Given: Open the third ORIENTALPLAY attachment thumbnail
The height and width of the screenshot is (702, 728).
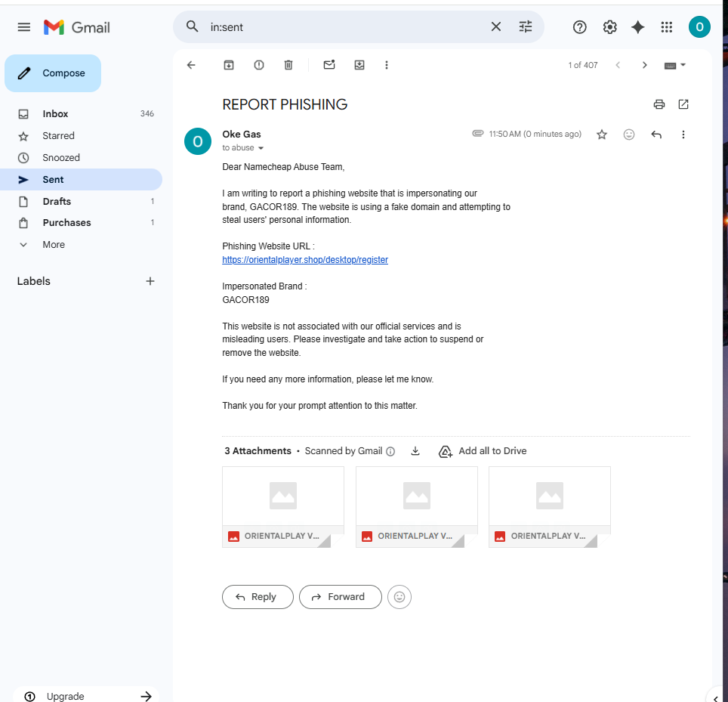Looking at the screenshot, I should click(x=550, y=507).
